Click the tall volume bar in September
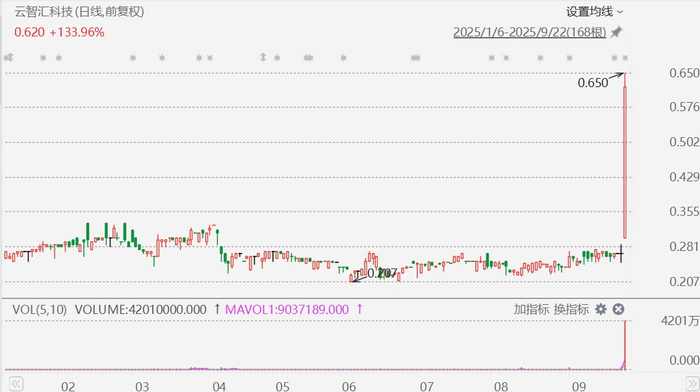The height and width of the screenshot is (392, 700). [625, 345]
